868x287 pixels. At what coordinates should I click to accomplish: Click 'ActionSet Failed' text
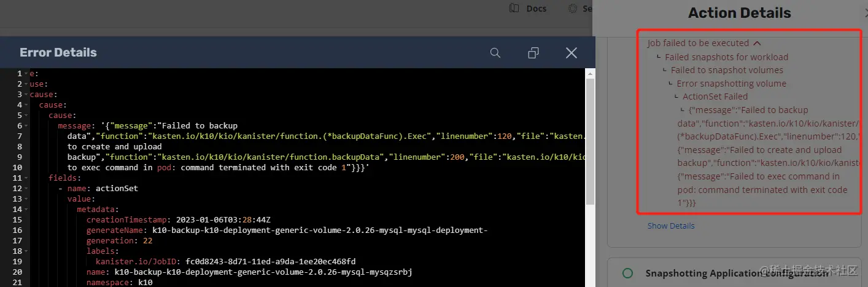pos(715,96)
